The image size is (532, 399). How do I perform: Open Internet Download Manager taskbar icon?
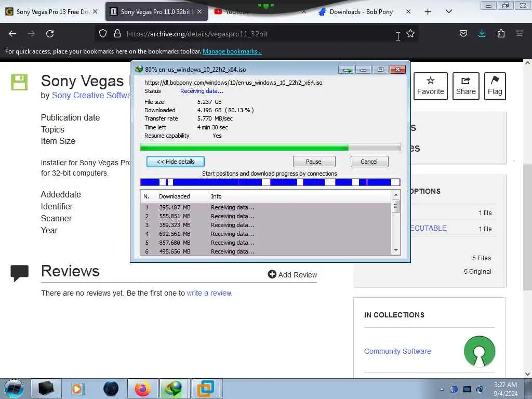click(174, 389)
